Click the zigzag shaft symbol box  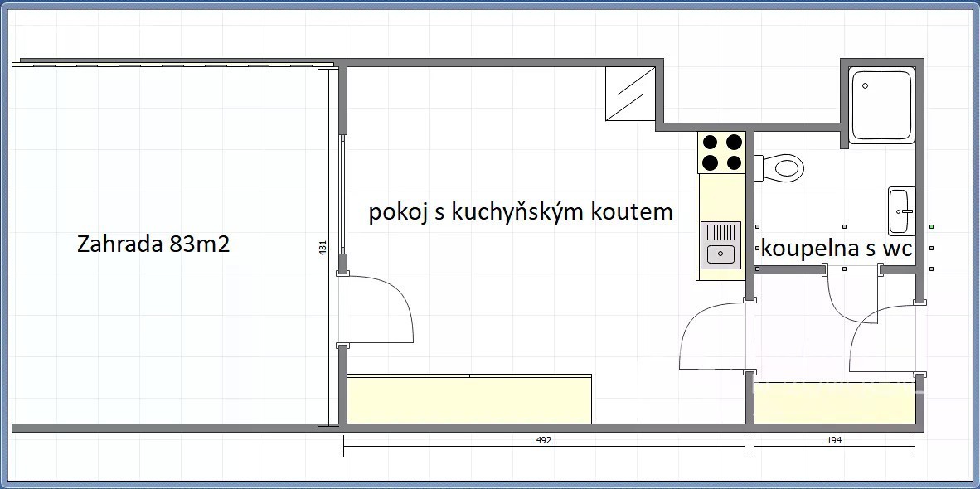tap(626, 93)
